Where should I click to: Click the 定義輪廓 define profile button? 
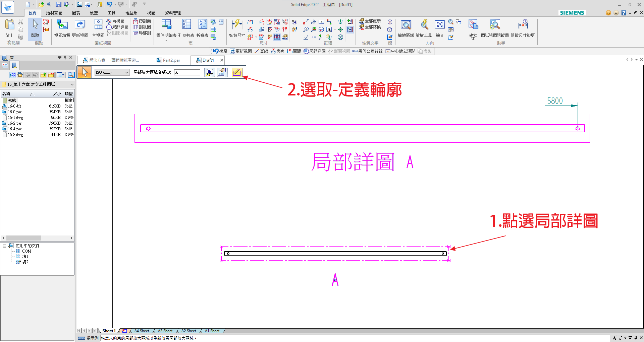tap(237, 72)
